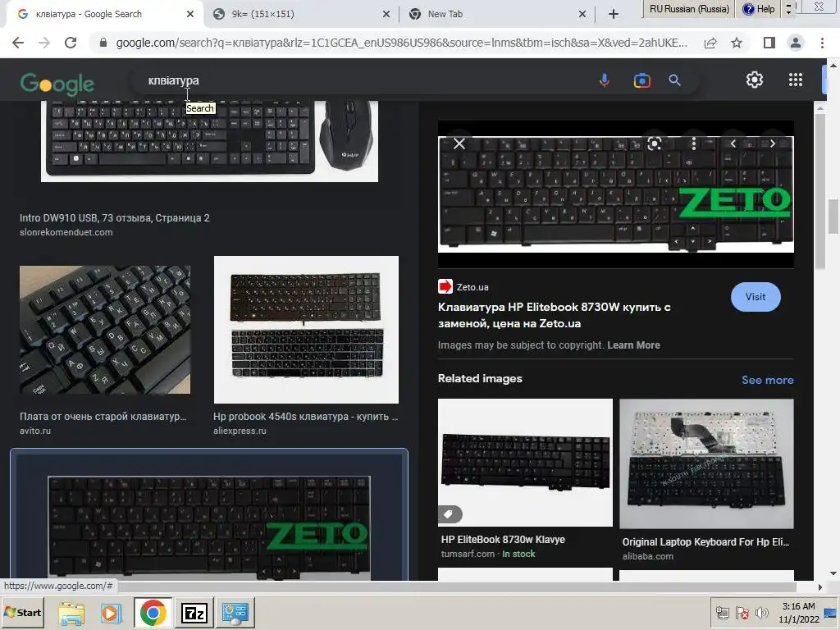The width and height of the screenshot is (840, 630).
Task: Open the Windows Start menu
Action: coord(22,612)
